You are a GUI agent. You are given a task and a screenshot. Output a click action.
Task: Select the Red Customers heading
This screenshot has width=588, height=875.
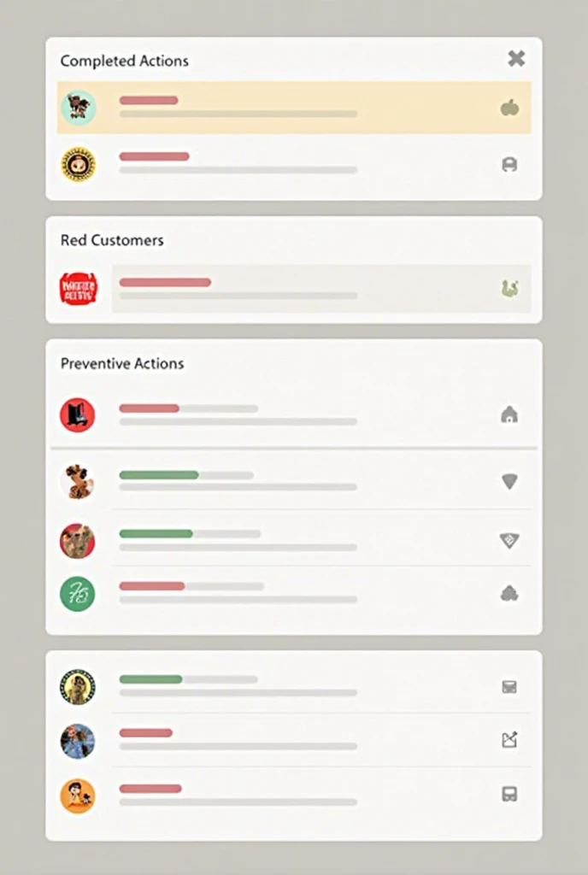tap(112, 240)
